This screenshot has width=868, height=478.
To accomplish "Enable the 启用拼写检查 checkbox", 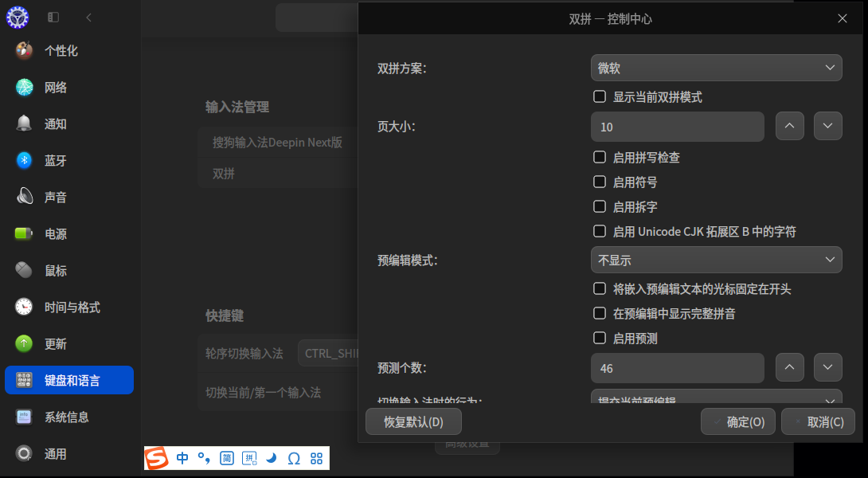I will (x=599, y=157).
